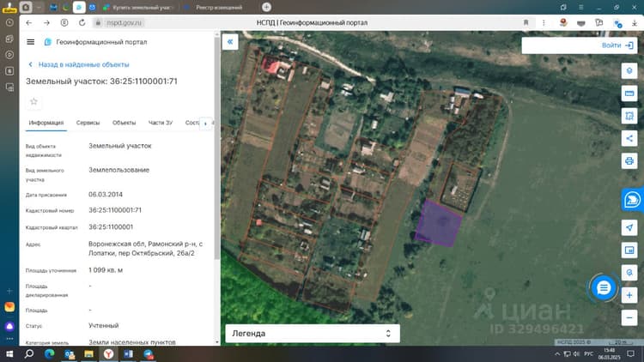644x362 pixels.
Task: Select the area selection tool on map
Action: point(629,116)
